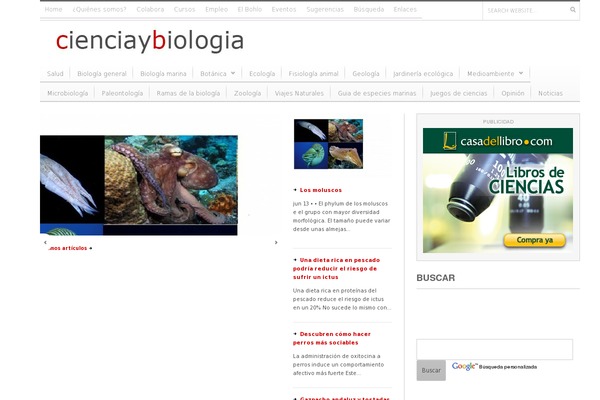Click the cienciaybiologia site logo
Screen dimensions: 600x400
click(150, 41)
